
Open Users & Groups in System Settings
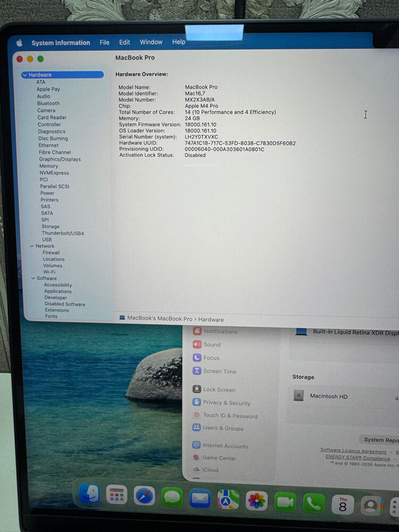pyautogui.click(x=218, y=428)
